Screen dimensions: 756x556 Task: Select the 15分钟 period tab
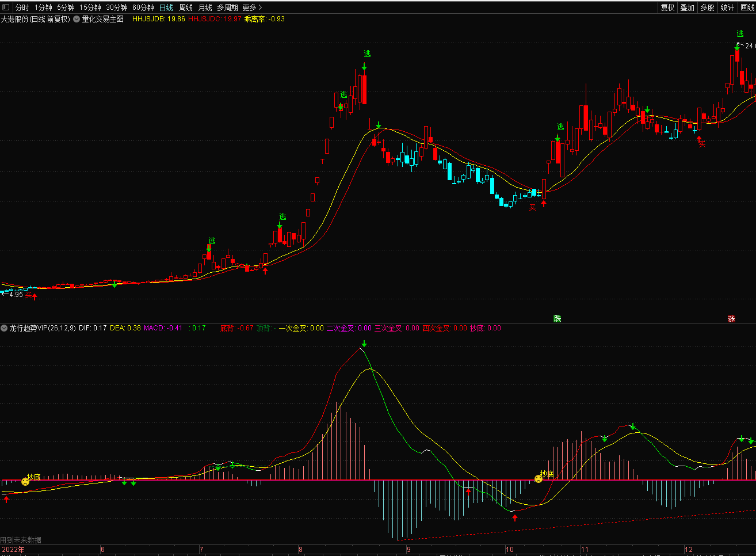[90, 7]
